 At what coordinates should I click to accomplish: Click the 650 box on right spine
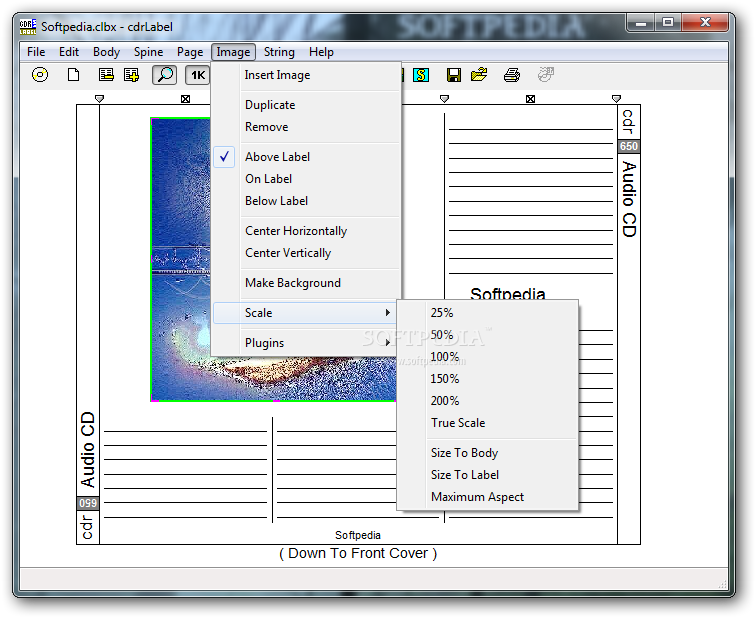pyautogui.click(x=629, y=147)
